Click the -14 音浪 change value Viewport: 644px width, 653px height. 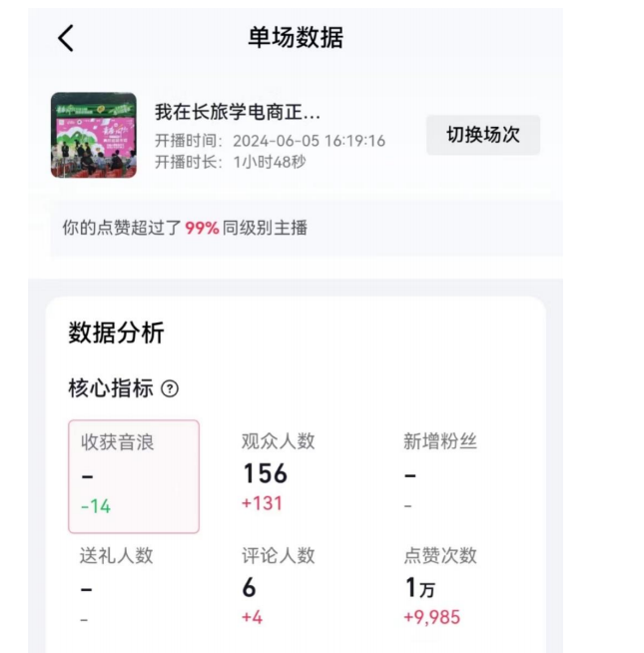coord(96,506)
